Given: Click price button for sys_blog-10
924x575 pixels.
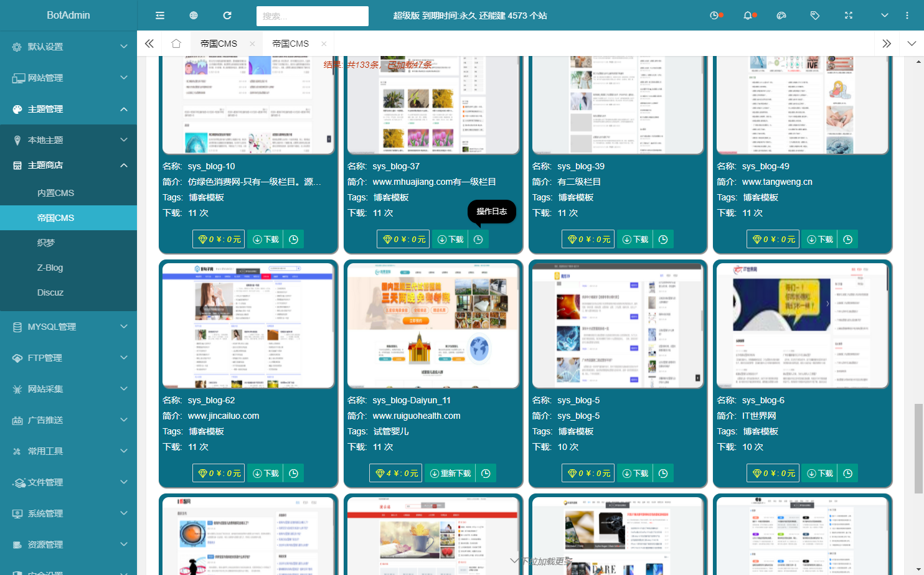Looking at the screenshot, I should pos(219,239).
